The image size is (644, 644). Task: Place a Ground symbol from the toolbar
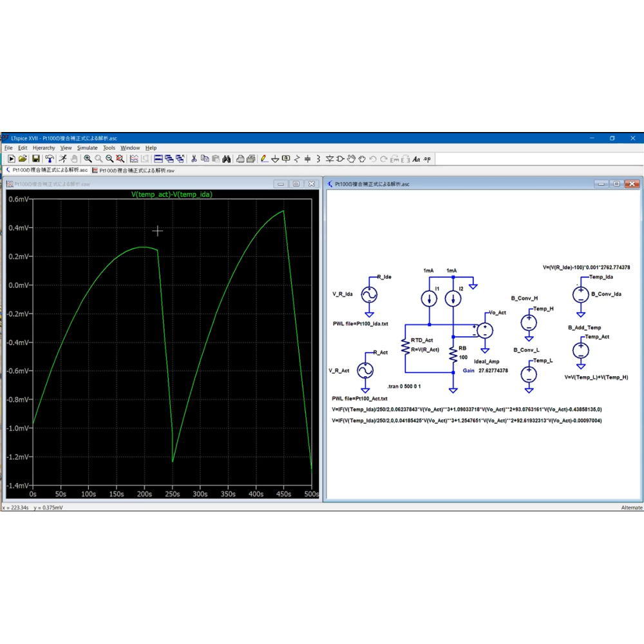pos(275,158)
